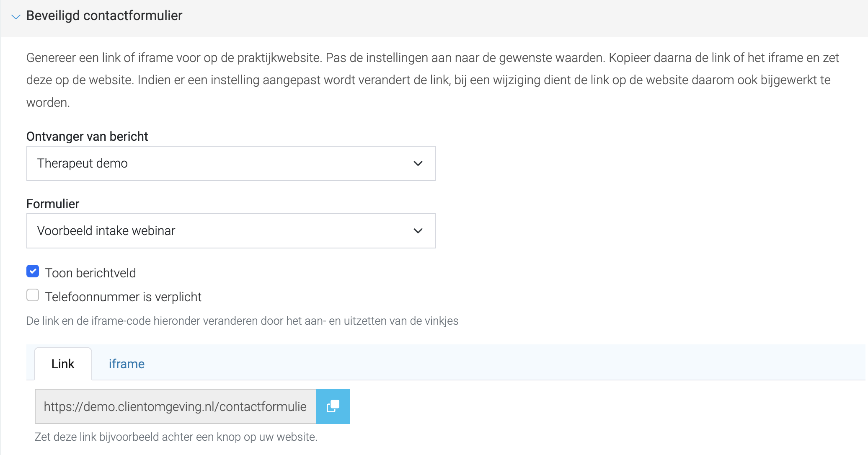Select the Link tab
868x455 pixels.
pyautogui.click(x=63, y=364)
